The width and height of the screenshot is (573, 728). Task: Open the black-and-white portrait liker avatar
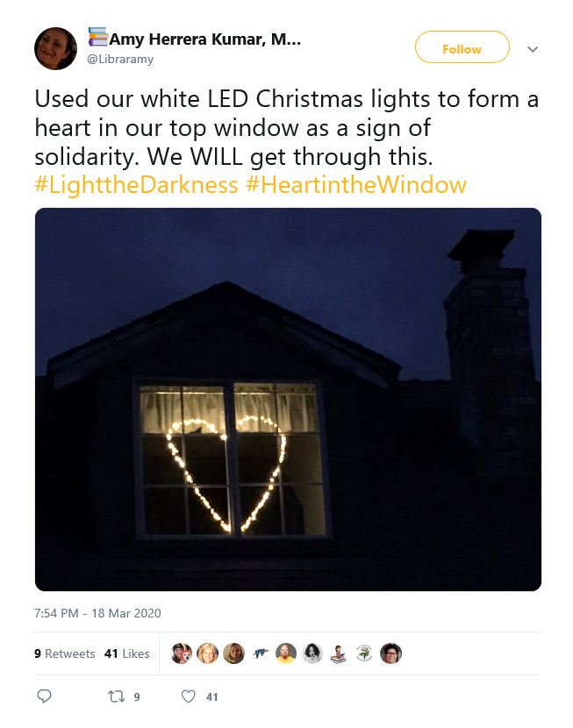point(312,653)
